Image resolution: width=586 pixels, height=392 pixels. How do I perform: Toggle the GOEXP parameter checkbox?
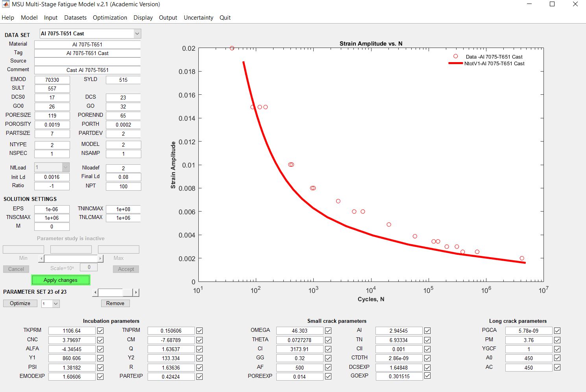click(427, 376)
